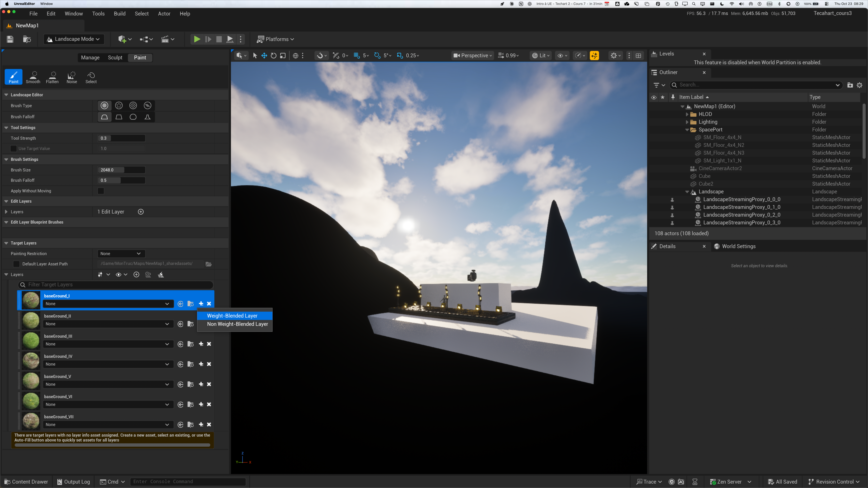The height and width of the screenshot is (488, 868).
Task: Switch to the Manage tab
Action: 90,58
